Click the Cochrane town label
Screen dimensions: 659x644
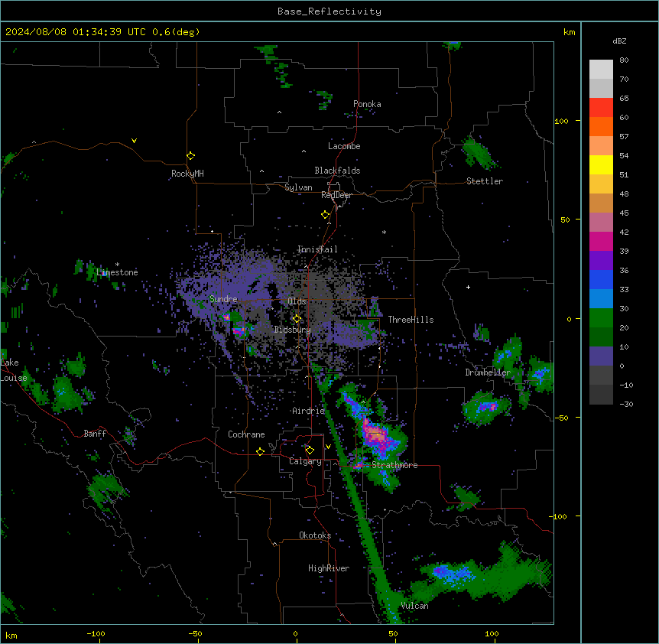point(246,434)
